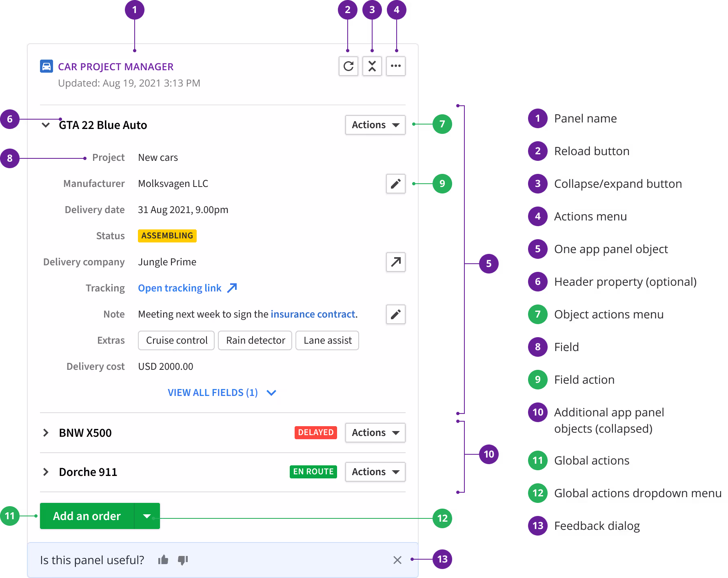728x578 pixels.
Task: Click the 31 Aug 2021, 9.00pm date
Action: click(183, 210)
